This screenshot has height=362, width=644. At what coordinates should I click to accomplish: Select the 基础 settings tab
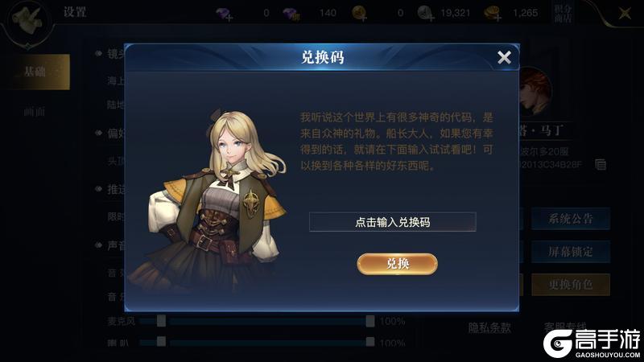(35, 72)
